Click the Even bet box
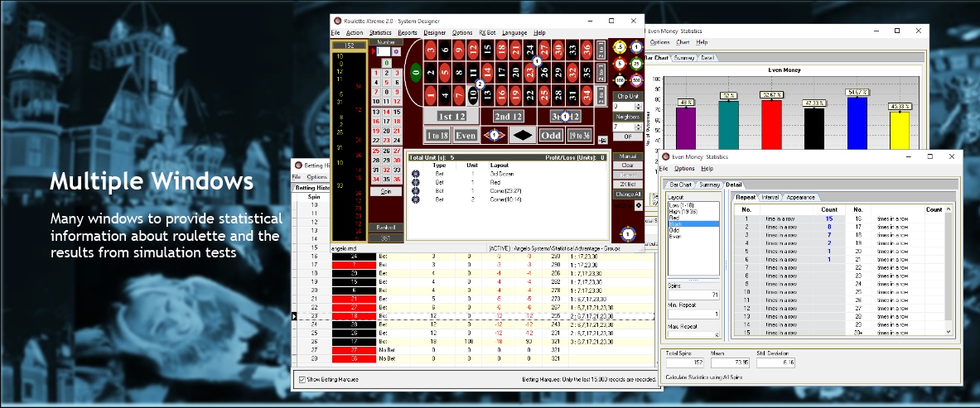 click(466, 135)
